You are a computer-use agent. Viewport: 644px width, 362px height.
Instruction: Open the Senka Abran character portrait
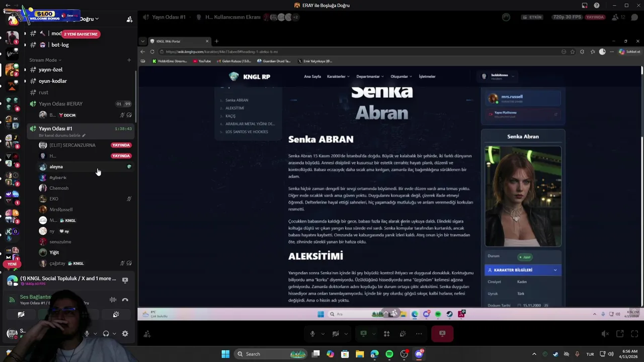(x=523, y=196)
